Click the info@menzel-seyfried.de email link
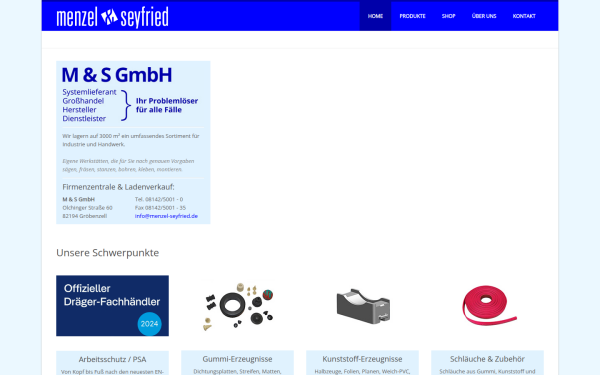 [x=166, y=216]
